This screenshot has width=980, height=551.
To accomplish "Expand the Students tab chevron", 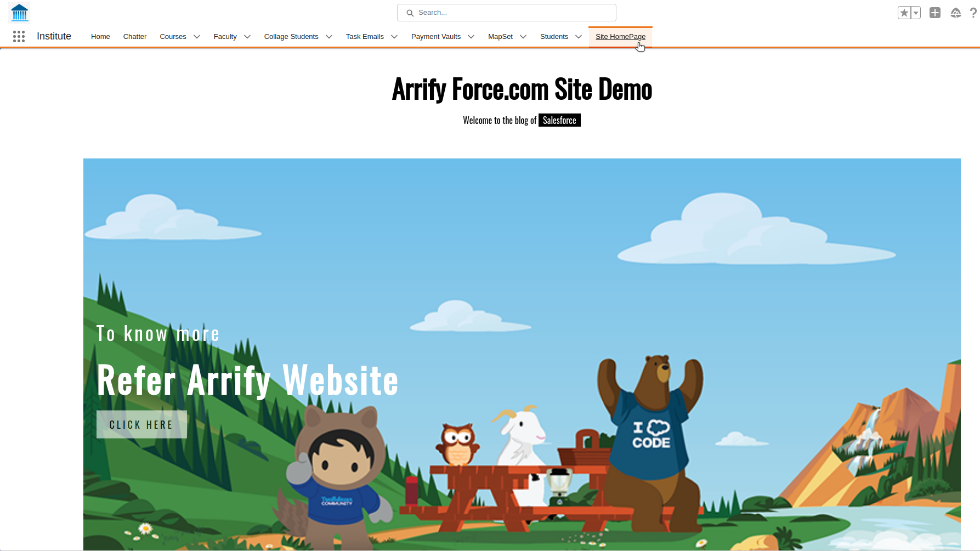I will (x=579, y=37).
